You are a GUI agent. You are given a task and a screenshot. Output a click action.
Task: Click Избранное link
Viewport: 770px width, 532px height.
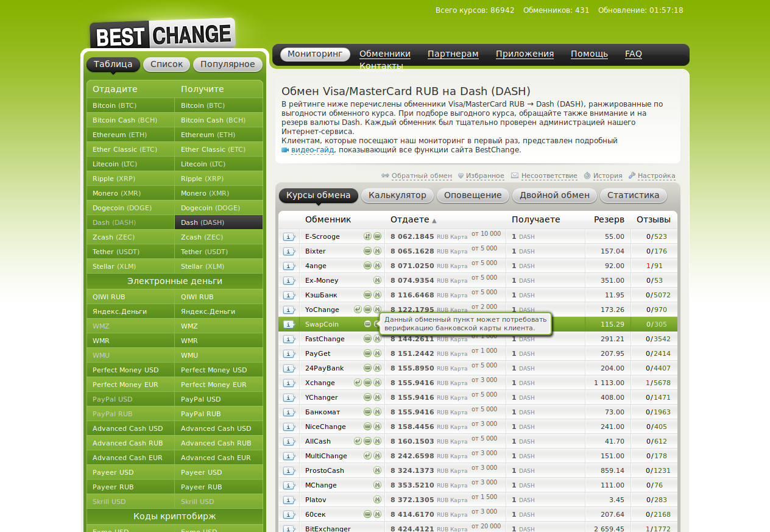point(485,176)
